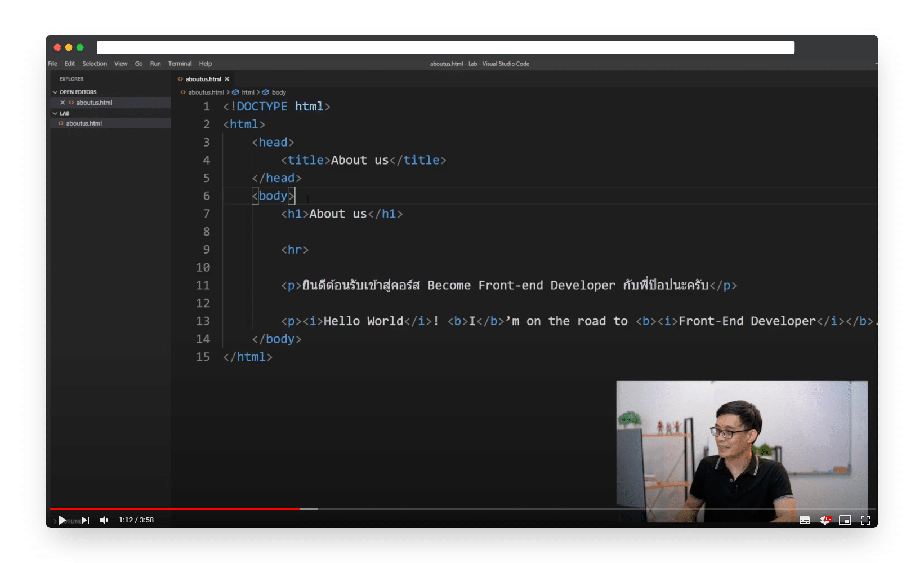Enter miniplayer mode on the video
Screen dimensions: 924x563
pos(845,520)
